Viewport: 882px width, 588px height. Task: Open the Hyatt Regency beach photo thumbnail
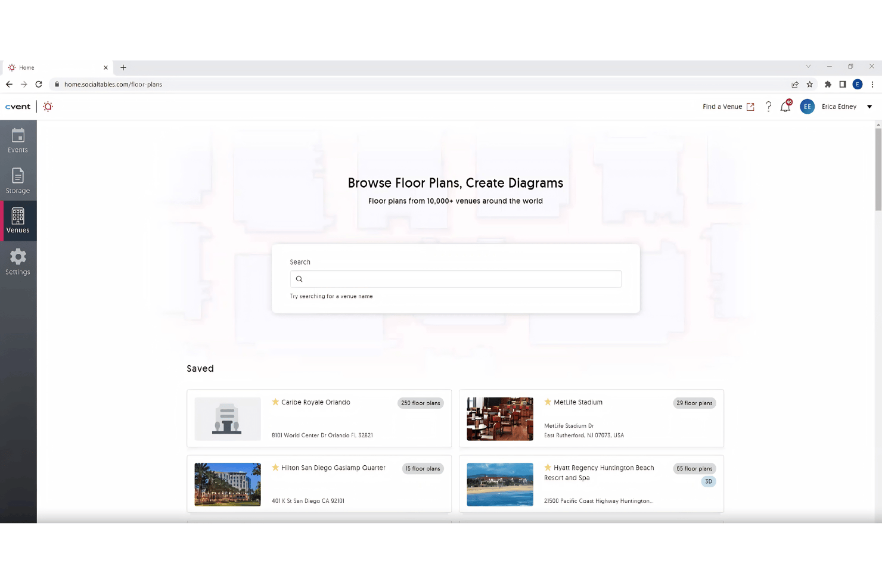[500, 484]
